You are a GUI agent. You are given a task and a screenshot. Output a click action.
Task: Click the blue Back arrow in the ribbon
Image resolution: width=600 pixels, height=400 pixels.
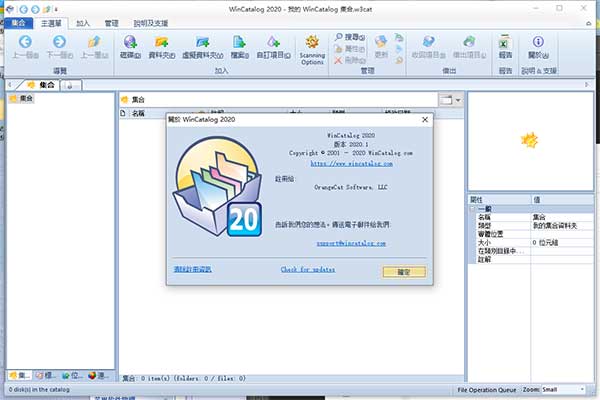tap(25, 41)
